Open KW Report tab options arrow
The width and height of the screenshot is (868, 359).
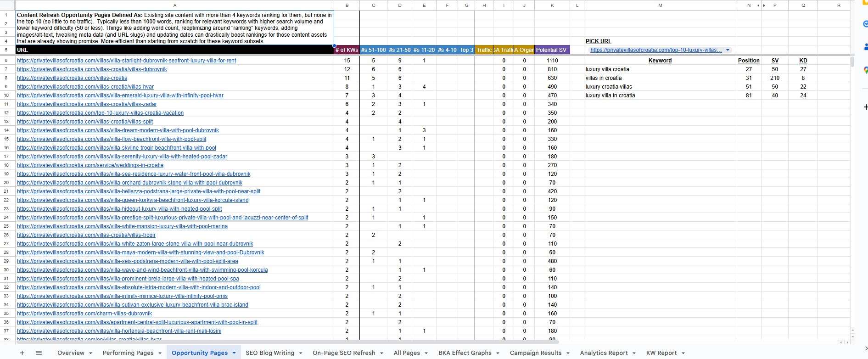tap(683, 353)
